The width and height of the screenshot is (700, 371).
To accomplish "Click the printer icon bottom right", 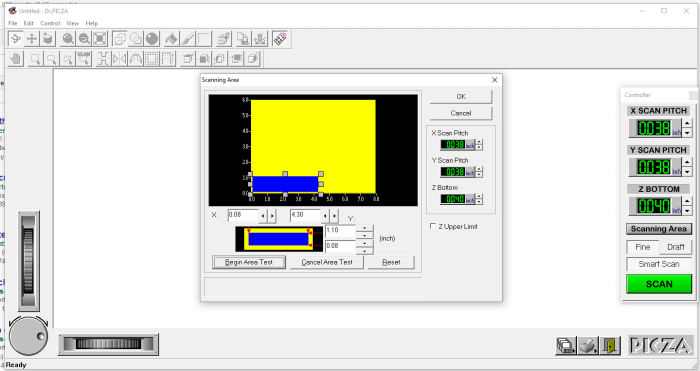I will [588, 346].
